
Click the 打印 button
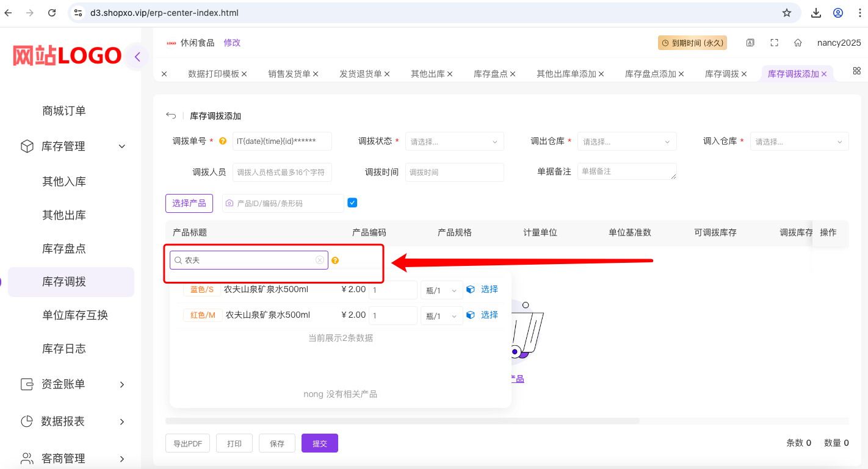coord(234,443)
